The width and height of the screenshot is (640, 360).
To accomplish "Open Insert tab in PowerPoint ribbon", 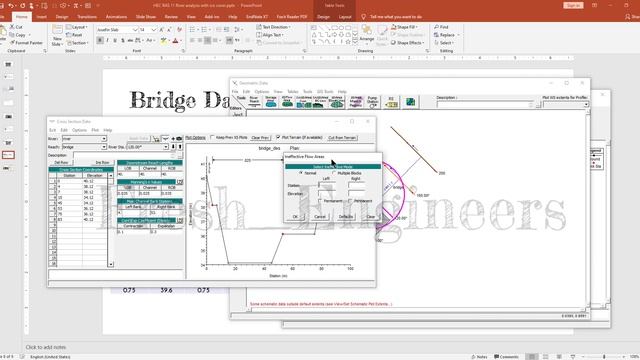I will tap(41, 17).
